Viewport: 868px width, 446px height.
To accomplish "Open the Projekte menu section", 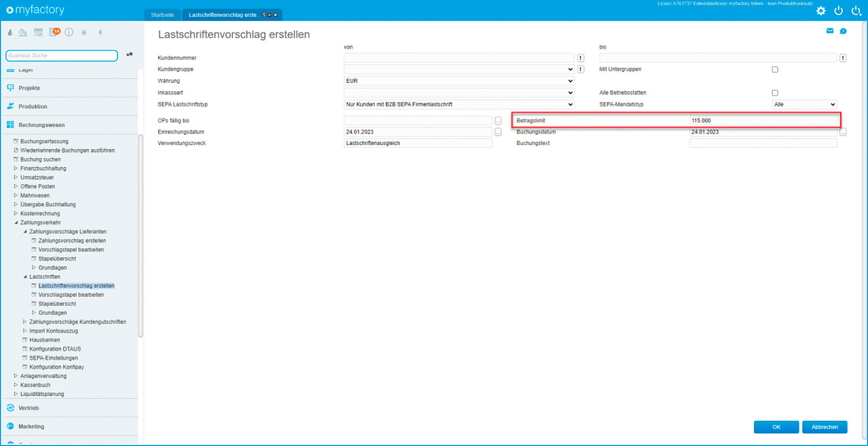I will (x=29, y=88).
